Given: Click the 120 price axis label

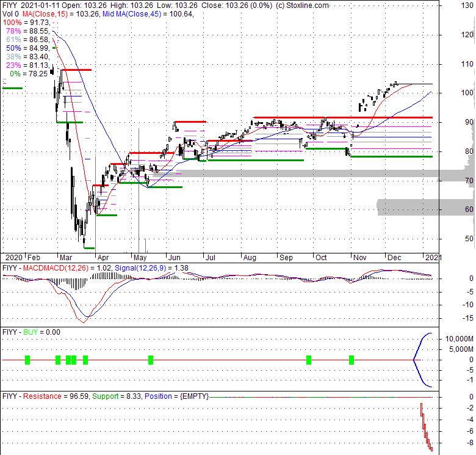Looking at the screenshot, I should tap(467, 35).
